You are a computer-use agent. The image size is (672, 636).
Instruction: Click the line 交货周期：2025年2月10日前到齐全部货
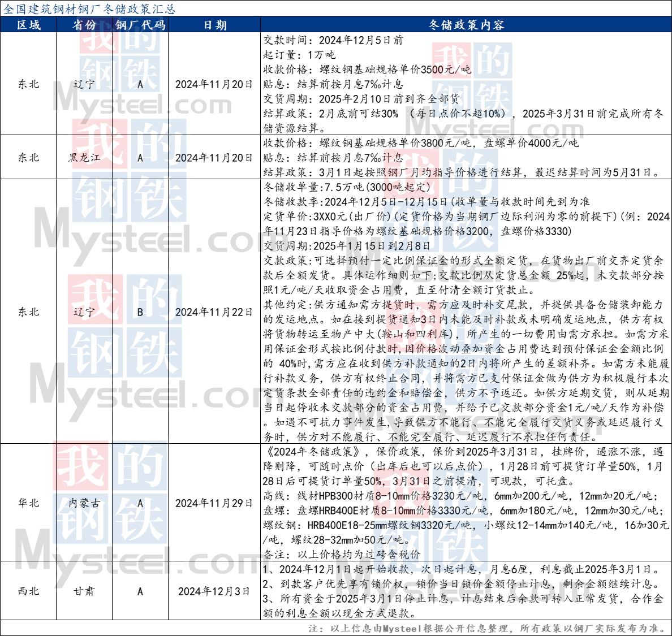[361, 99]
